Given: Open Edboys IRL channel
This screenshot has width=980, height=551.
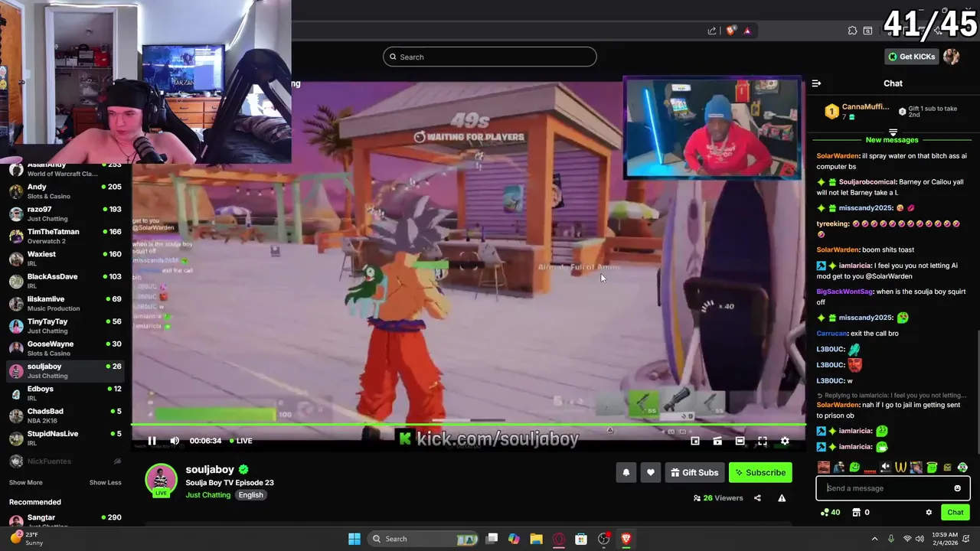Looking at the screenshot, I should (65, 393).
